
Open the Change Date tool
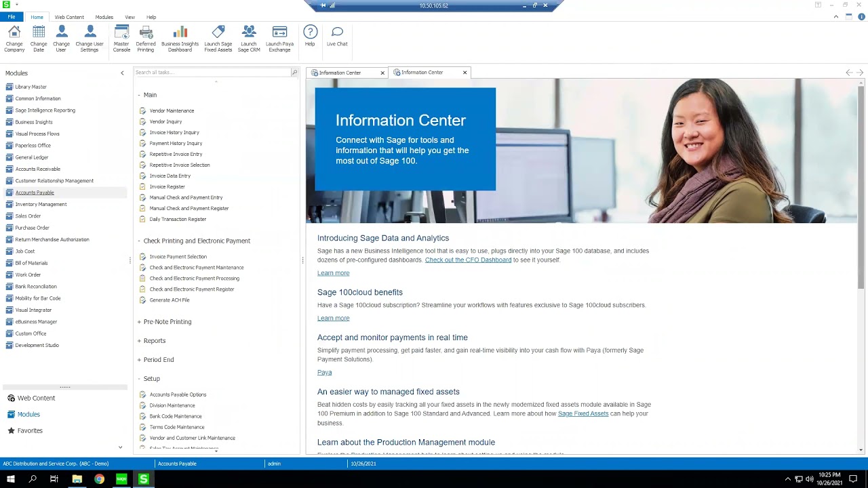(x=39, y=39)
